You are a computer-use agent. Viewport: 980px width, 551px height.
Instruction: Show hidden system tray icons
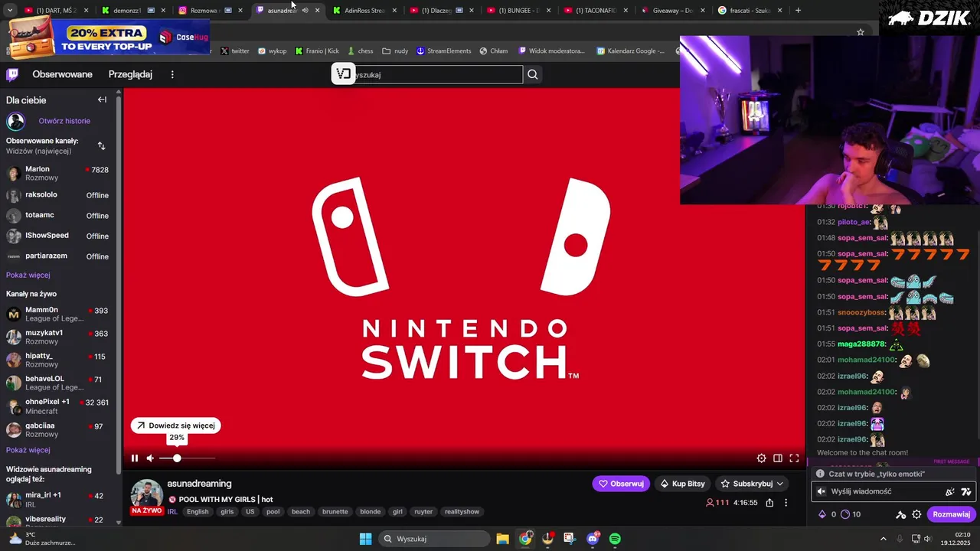[883, 539]
